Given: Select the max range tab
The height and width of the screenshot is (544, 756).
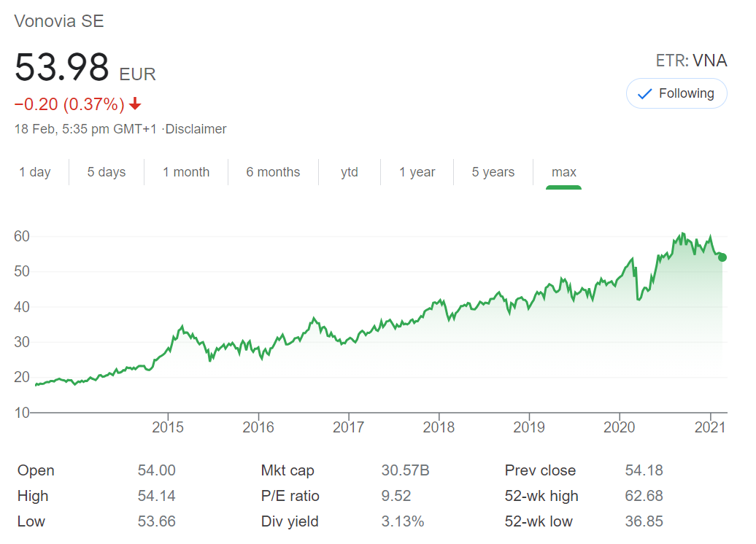Looking at the screenshot, I should tap(563, 172).
